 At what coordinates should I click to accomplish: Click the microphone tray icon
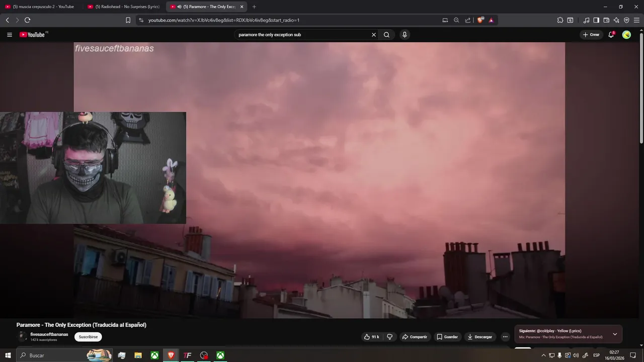(559, 355)
